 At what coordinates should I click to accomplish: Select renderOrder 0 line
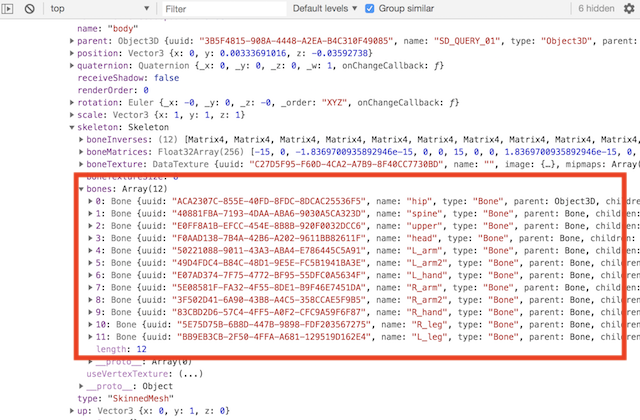[x=113, y=90]
